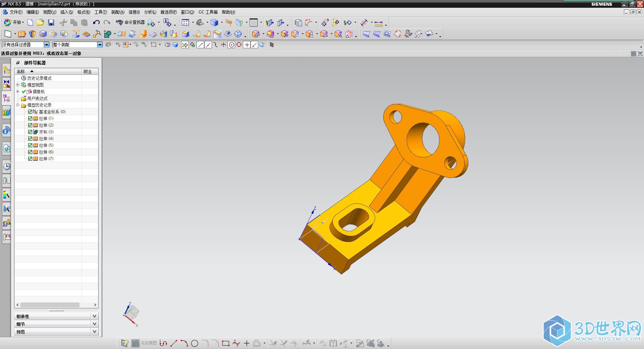Screen dimensions: 644x349
Task: Click the Fit view icon
Action: pyautogui.click(x=185, y=22)
